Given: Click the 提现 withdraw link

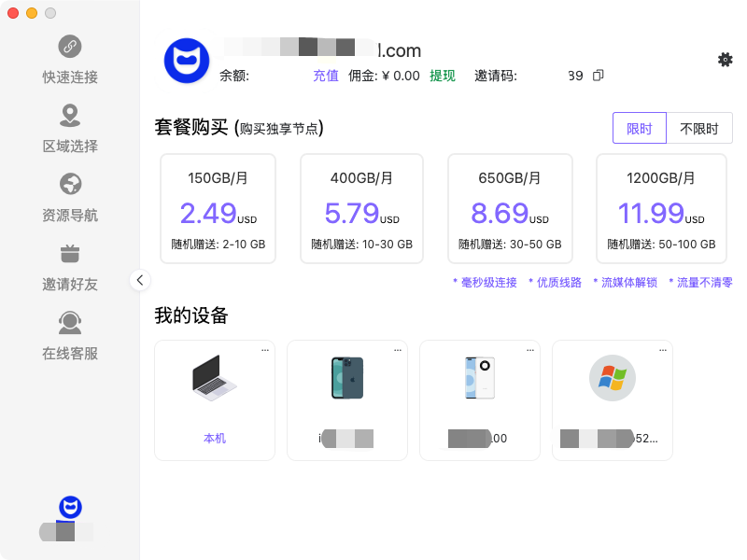Looking at the screenshot, I should click(443, 76).
